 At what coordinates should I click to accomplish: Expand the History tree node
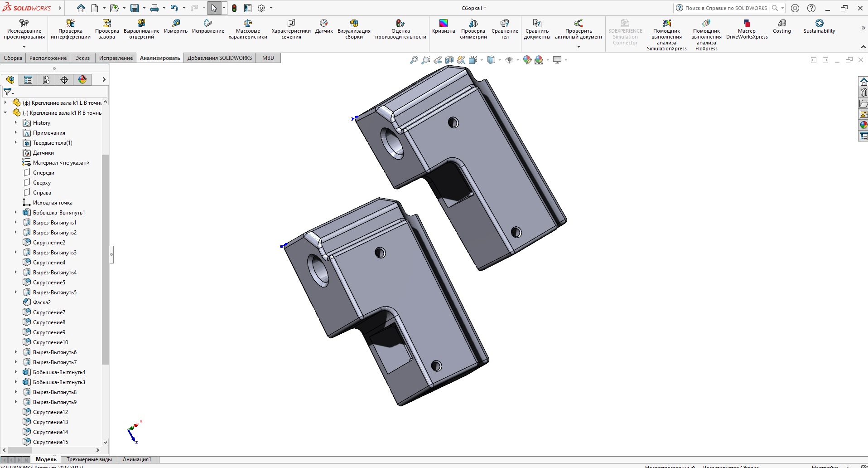[x=15, y=122]
